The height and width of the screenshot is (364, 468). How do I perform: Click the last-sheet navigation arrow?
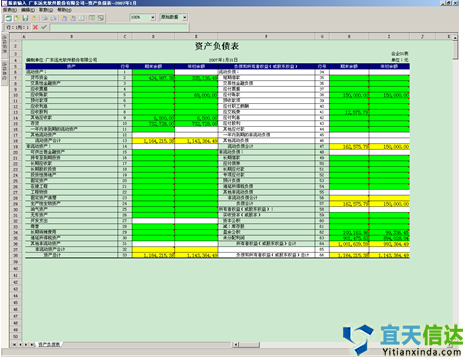[32, 344]
